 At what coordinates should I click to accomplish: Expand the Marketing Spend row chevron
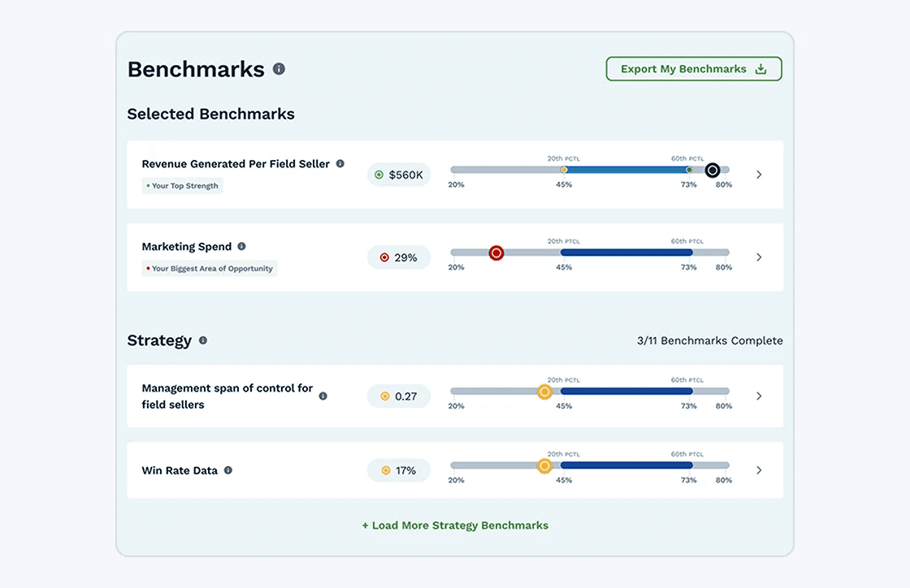coord(759,257)
